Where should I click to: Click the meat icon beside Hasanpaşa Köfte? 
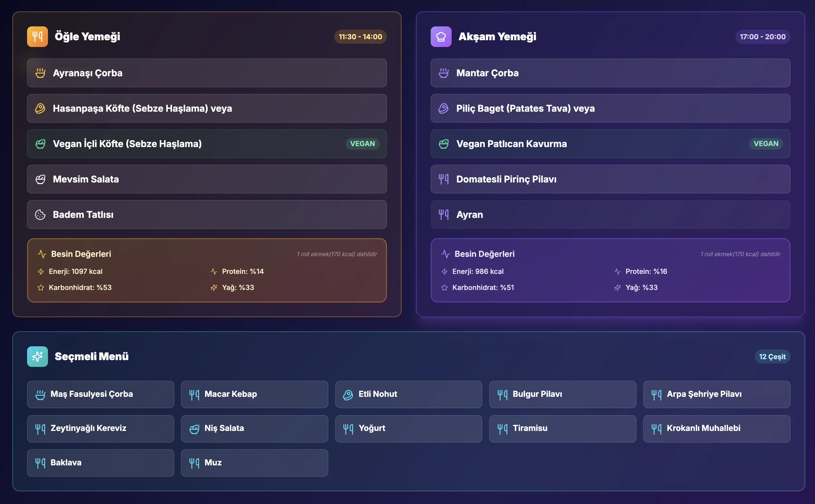coord(40,108)
